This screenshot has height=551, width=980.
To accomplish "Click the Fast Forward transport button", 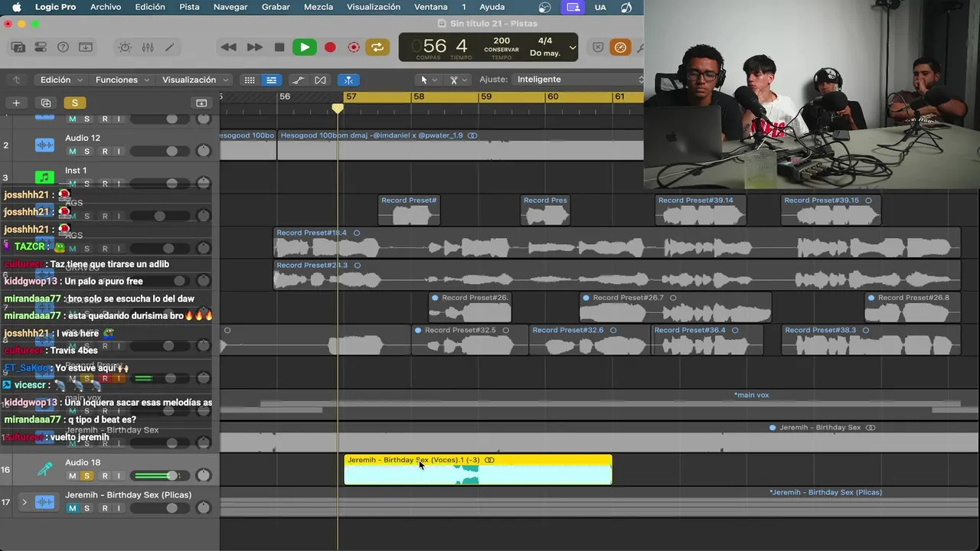I will pyautogui.click(x=254, y=47).
